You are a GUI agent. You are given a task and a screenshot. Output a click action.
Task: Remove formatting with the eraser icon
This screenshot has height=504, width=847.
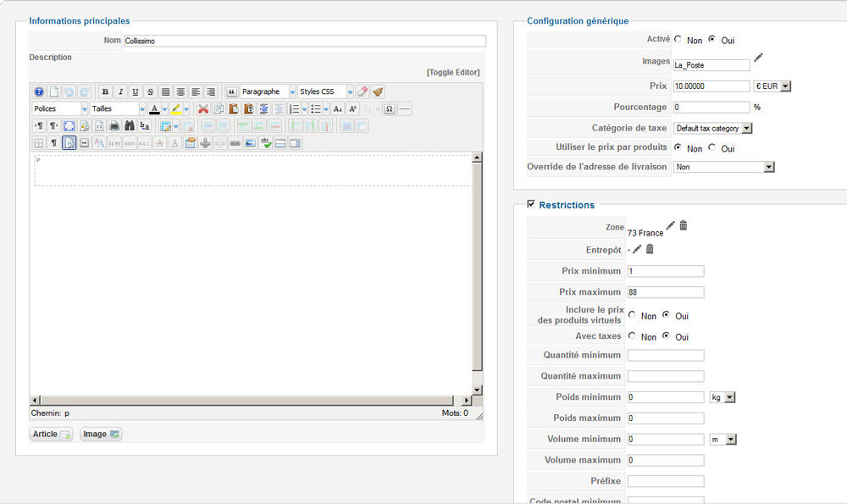(363, 91)
